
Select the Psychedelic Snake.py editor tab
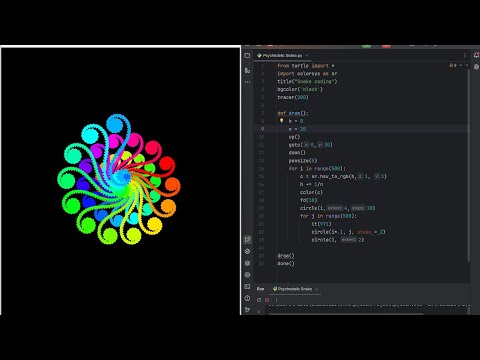(x=282, y=56)
